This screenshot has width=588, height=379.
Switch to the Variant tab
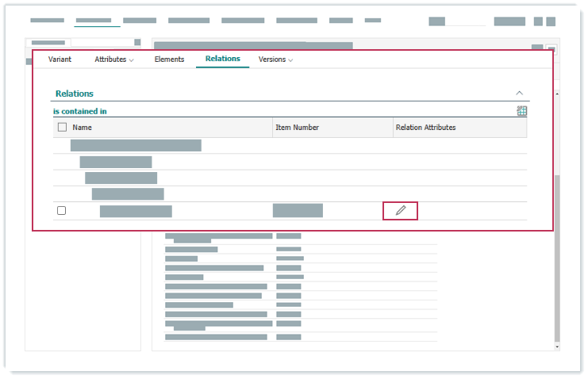(60, 59)
